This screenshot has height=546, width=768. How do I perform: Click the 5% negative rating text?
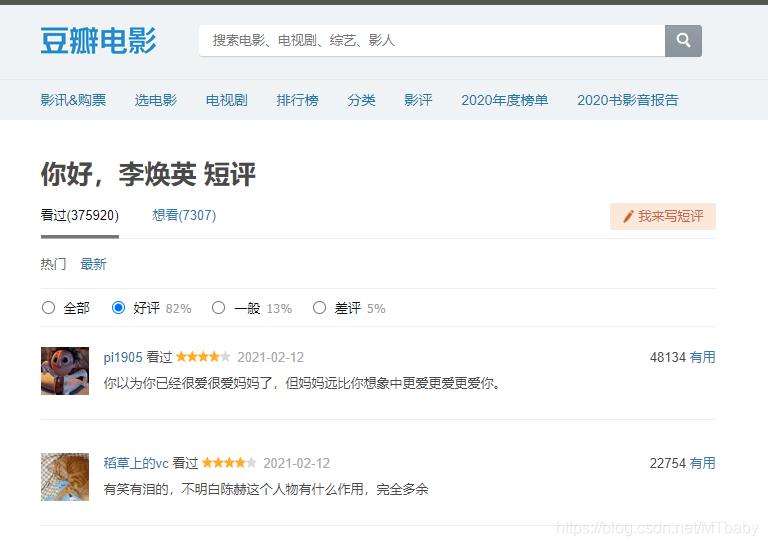[376, 309]
